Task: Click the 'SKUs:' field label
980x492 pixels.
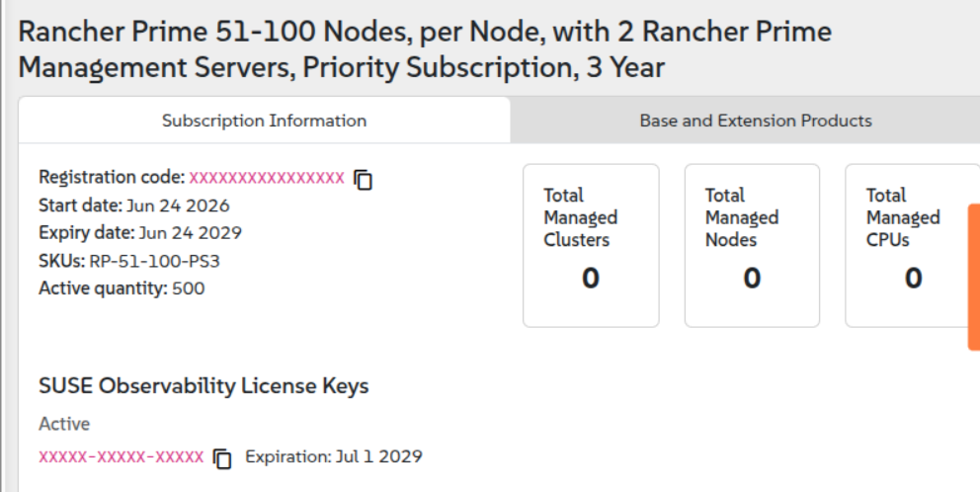Action: tap(62, 261)
